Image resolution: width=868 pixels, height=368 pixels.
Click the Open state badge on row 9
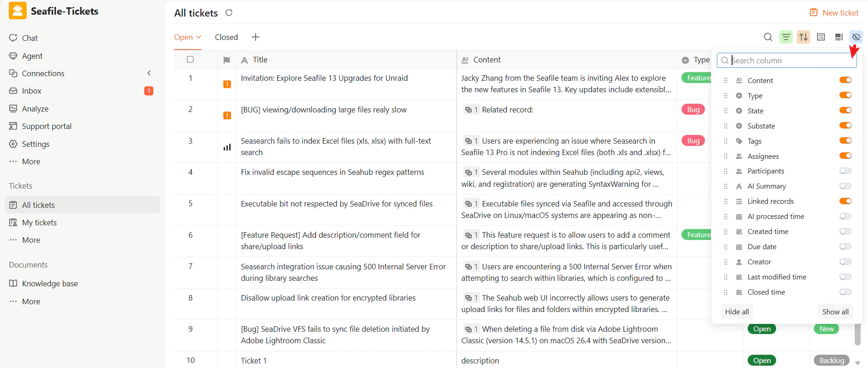coord(762,329)
